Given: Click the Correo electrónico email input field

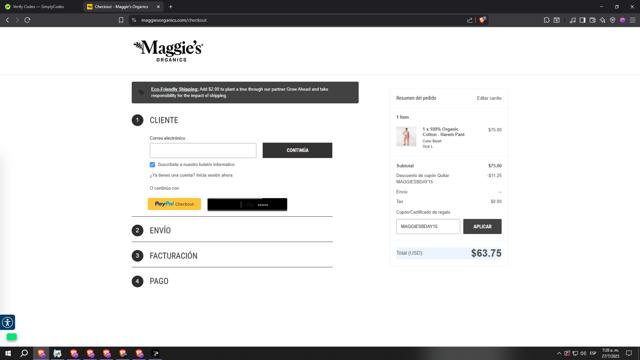Looking at the screenshot, I should click(203, 150).
